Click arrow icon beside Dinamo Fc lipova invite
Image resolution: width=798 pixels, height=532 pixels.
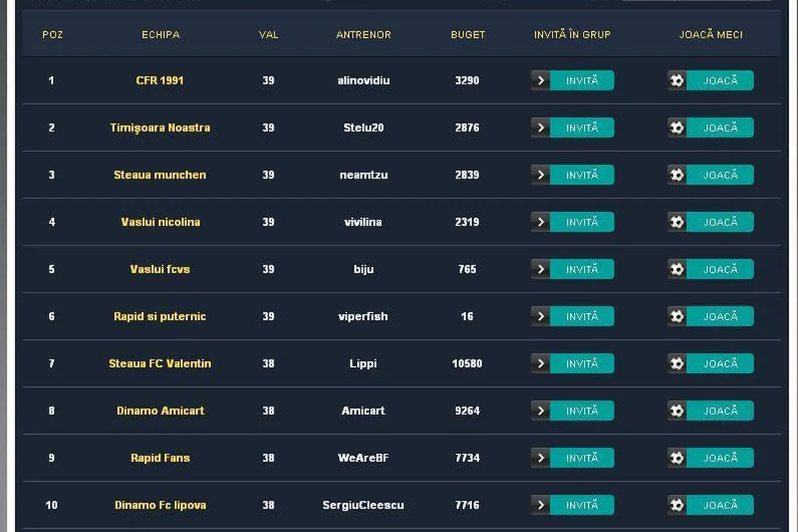click(x=540, y=505)
